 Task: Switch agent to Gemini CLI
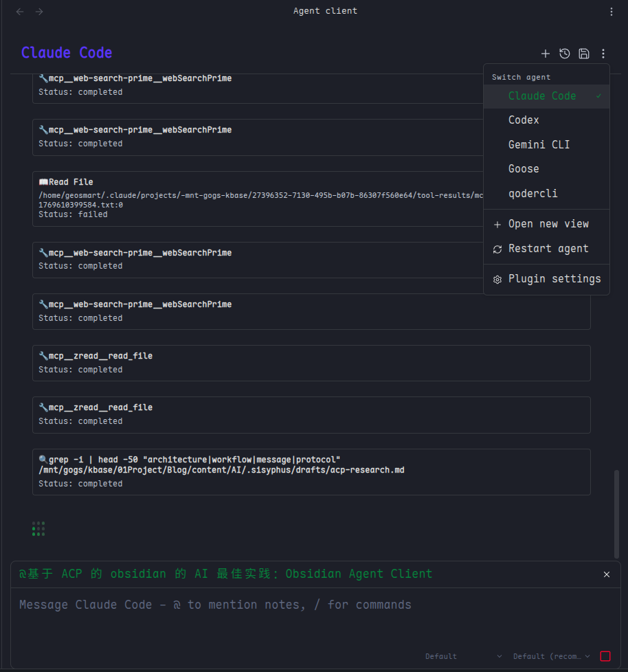point(546,144)
